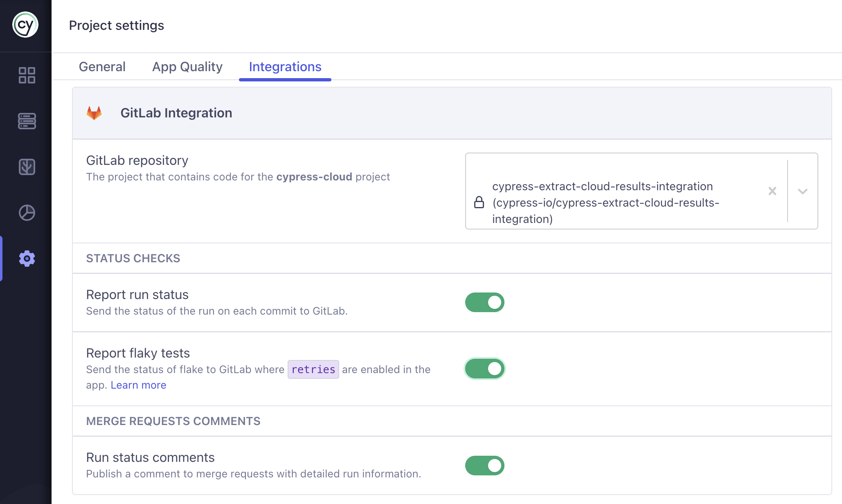Click 'Send the status of the run' description
Viewport: 842px width, 504px height.
217,311
